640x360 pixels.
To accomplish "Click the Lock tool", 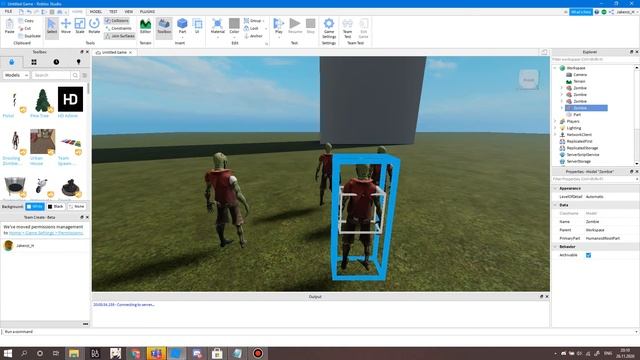I will [x=251, y=29].
